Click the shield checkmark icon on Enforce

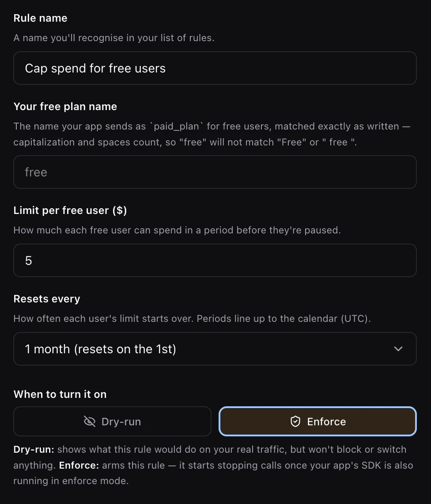pos(295,421)
